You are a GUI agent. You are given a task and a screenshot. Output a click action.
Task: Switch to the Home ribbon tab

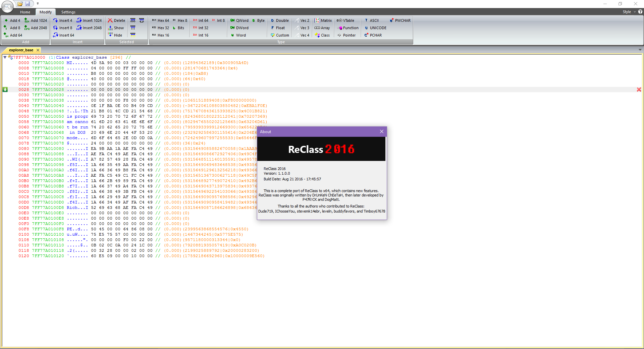(x=25, y=12)
